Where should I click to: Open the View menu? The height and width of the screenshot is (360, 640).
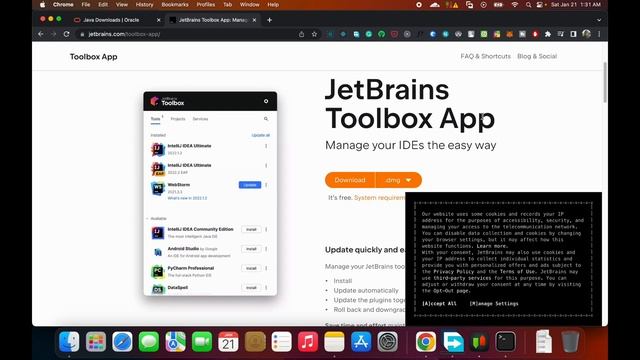(122, 5)
